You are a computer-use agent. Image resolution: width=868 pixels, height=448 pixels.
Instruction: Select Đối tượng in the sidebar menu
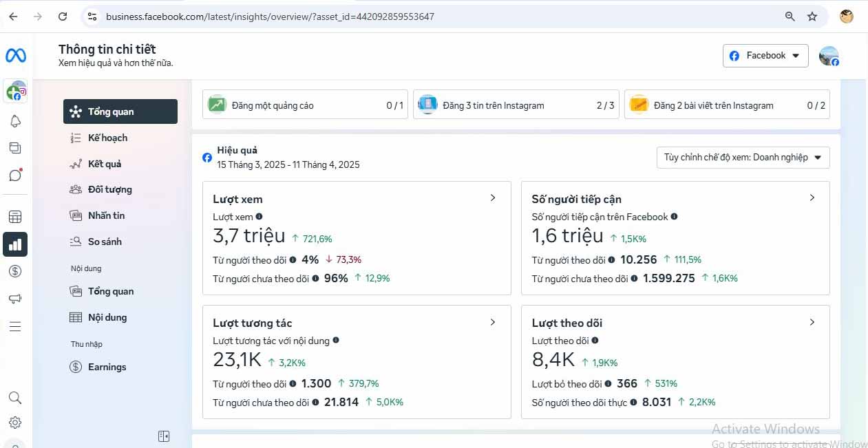click(109, 189)
